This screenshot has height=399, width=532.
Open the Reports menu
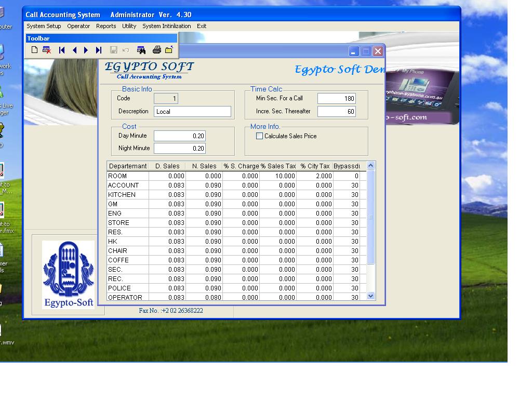pos(106,26)
